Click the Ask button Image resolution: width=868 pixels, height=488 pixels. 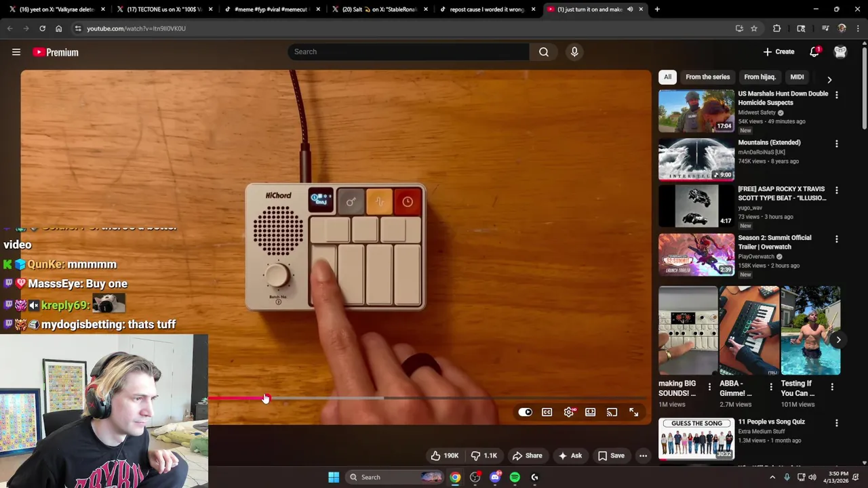(570, 455)
